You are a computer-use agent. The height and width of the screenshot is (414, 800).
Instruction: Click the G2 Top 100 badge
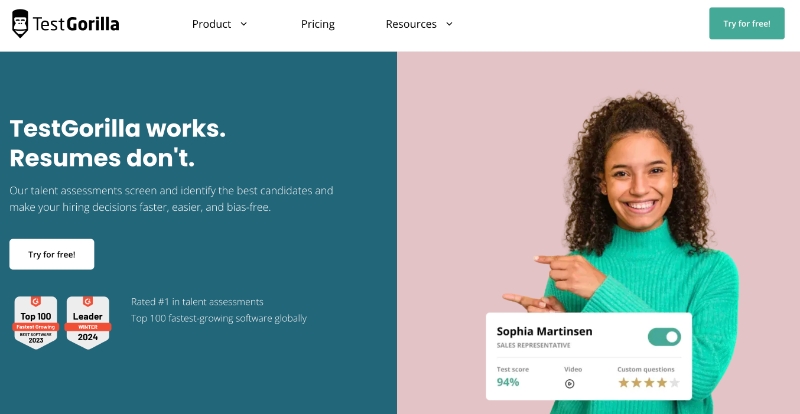tap(35, 322)
